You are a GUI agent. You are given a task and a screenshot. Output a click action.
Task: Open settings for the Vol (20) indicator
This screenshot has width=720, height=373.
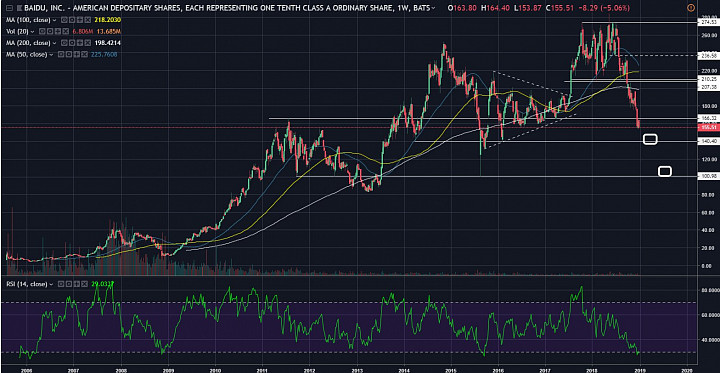(50, 31)
